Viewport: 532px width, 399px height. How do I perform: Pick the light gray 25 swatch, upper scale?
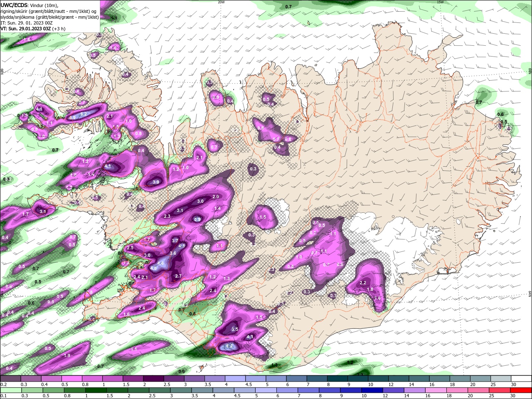point(500,379)
